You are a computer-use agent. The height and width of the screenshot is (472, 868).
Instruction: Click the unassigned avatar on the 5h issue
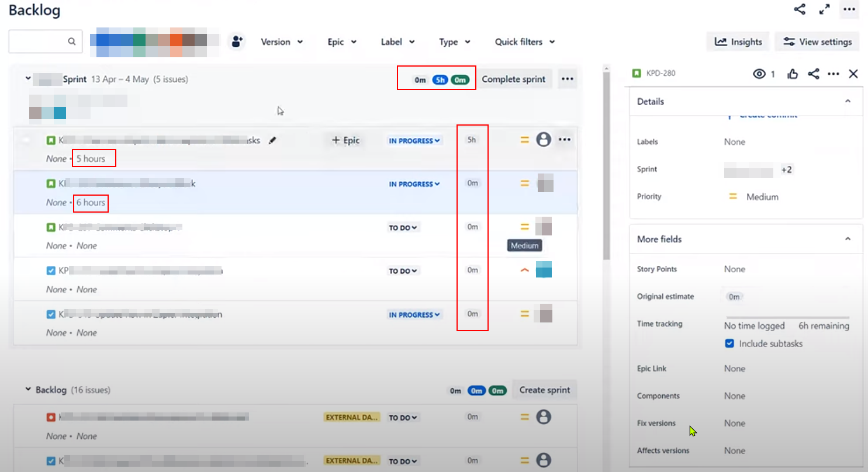(x=544, y=140)
